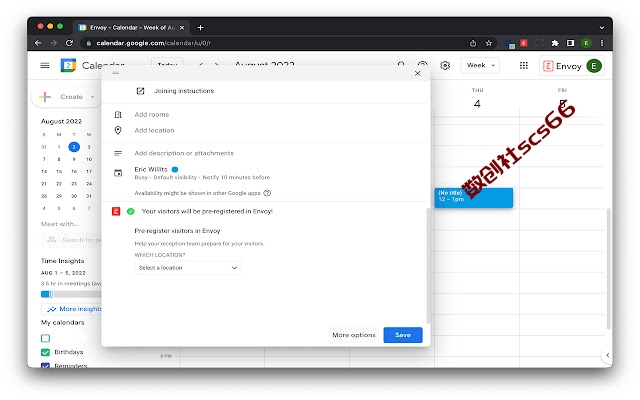Click the time insights progress bar
The image size is (640, 400).
[x=71, y=294]
